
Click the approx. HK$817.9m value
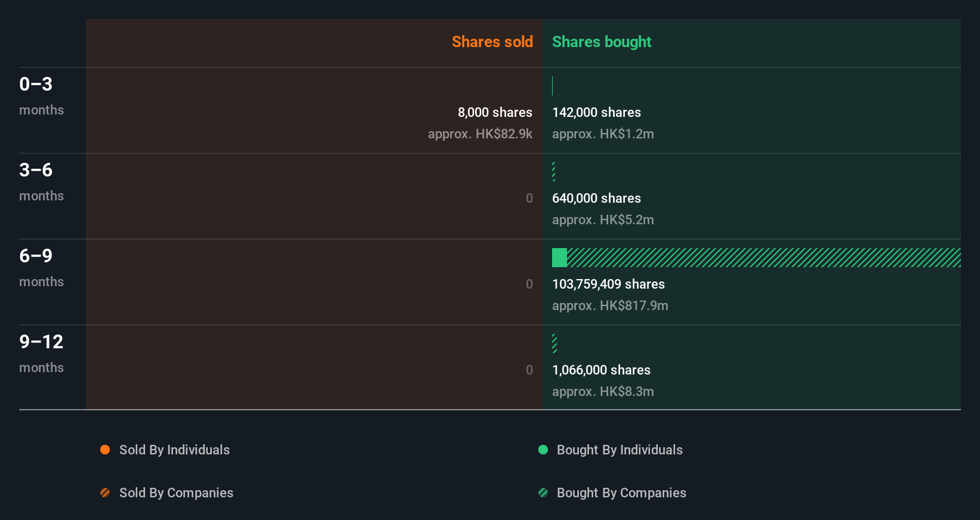(x=610, y=305)
